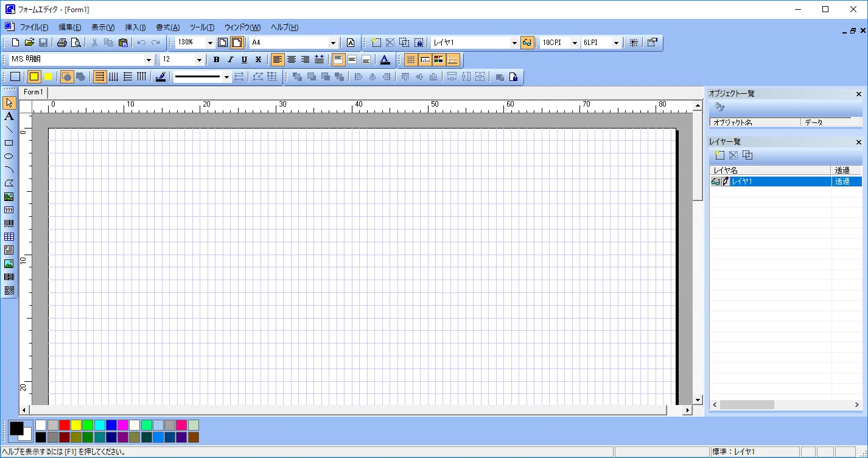The height and width of the screenshot is (458, 868).
Task: Open the 挿入 (Insert) menu
Action: tap(135, 27)
